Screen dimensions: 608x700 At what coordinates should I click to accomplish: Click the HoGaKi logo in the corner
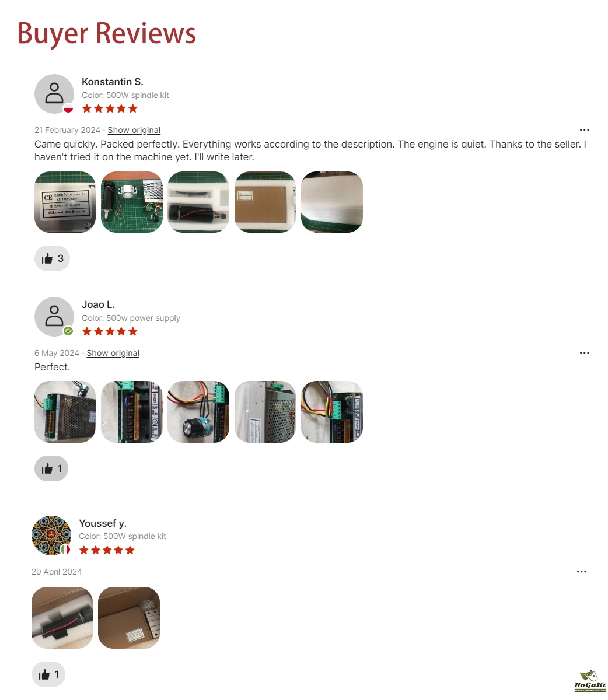tap(590, 681)
